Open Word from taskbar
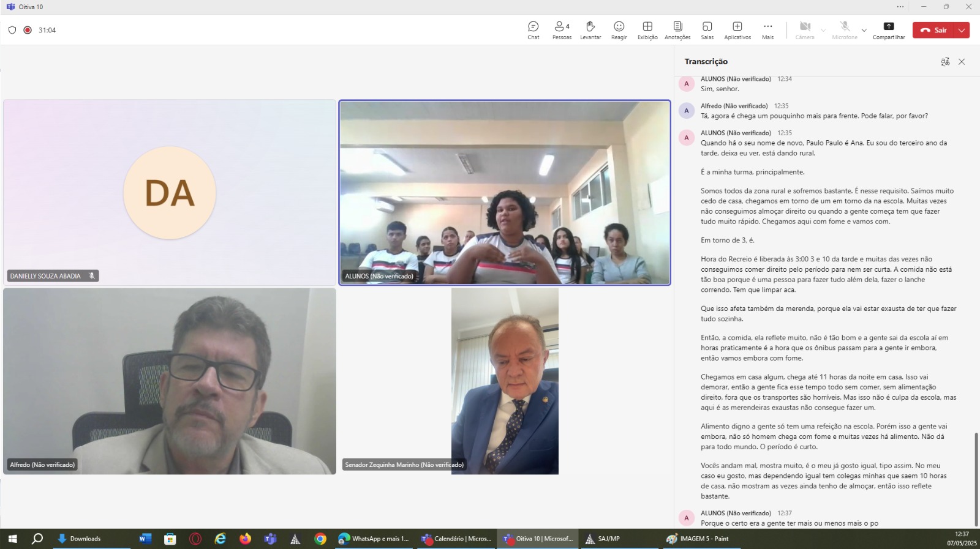 coord(145,539)
